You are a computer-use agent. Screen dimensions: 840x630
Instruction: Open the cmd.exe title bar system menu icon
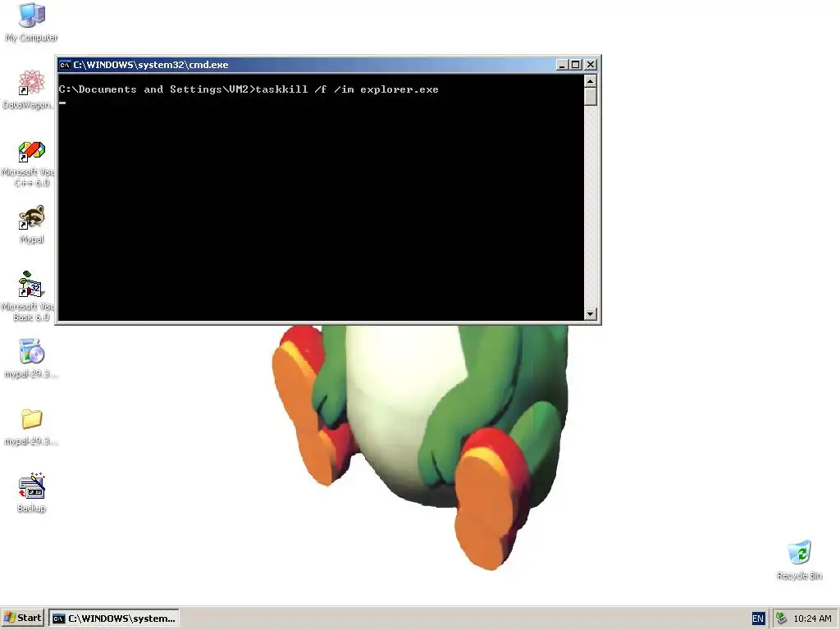tap(65, 65)
